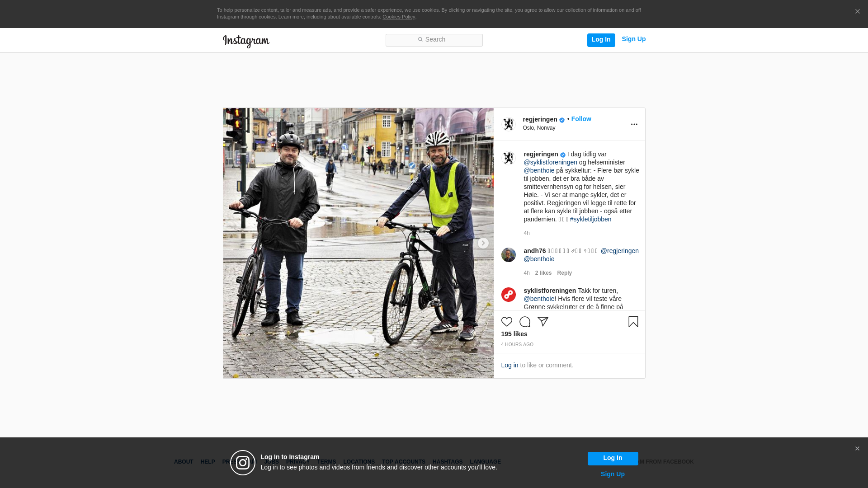
Task: Click the header Log In button
Action: click(x=601, y=40)
